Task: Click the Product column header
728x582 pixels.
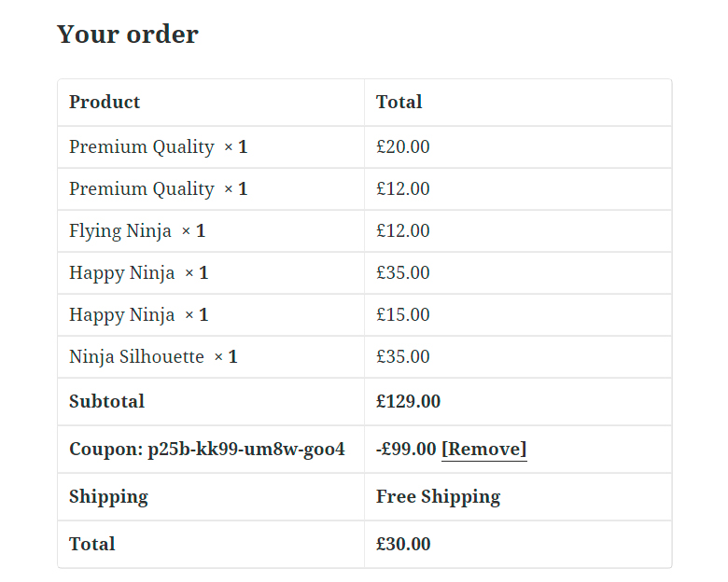Action: click(x=105, y=102)
